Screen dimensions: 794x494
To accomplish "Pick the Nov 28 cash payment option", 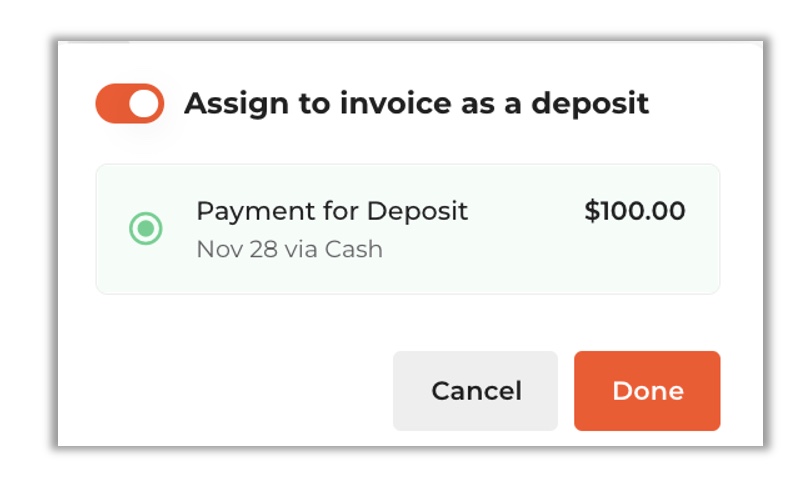I will click(x=408, y=229).
